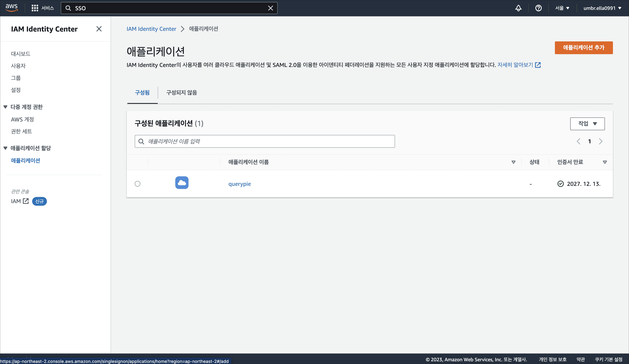Select the querypie radio button
Viewport: 629px width, 364px height.
pyautogui.click(x=137, y=184)
